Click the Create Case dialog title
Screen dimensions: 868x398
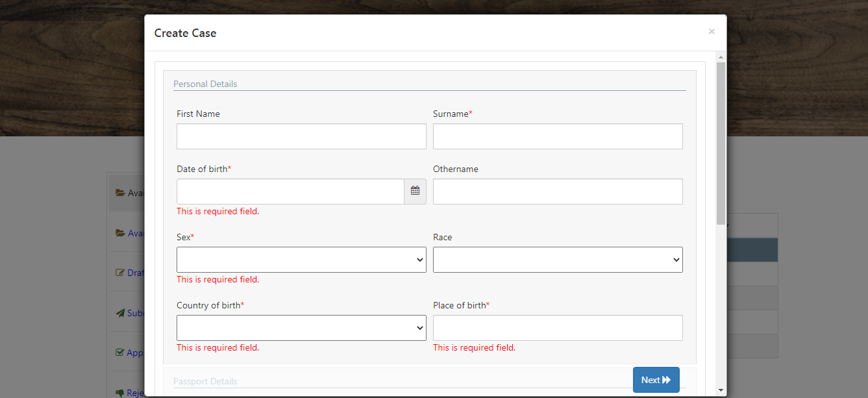point(185,33)
